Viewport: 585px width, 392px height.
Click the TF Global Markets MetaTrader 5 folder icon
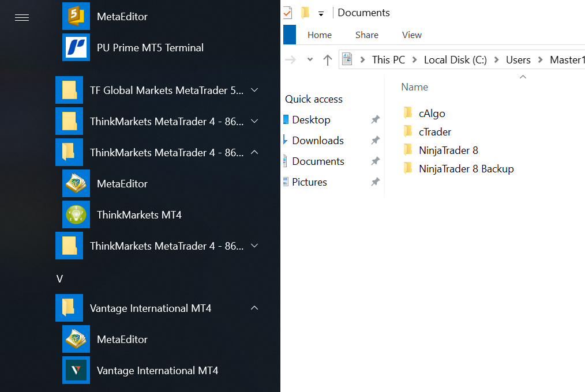tap(69, 90)
